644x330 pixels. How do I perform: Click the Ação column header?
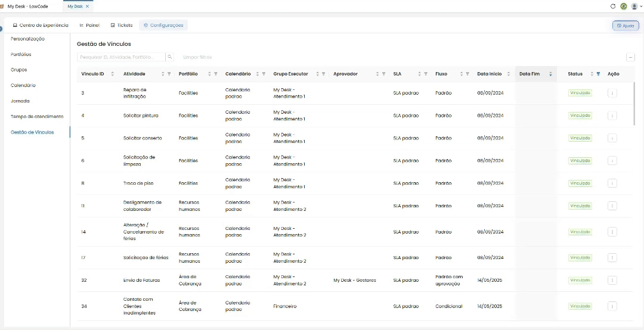[613, 74]
